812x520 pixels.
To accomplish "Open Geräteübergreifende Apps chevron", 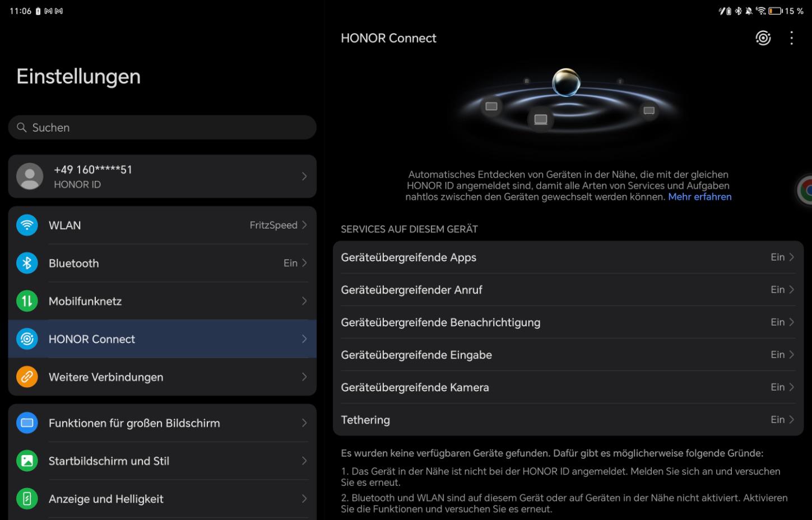I will 791,257.
